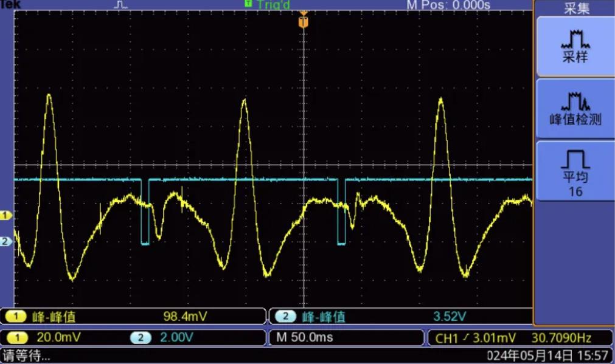
Task: Select channel 2 峰-峰值 measurement 3.52V
Action: (x=400, y=316)
